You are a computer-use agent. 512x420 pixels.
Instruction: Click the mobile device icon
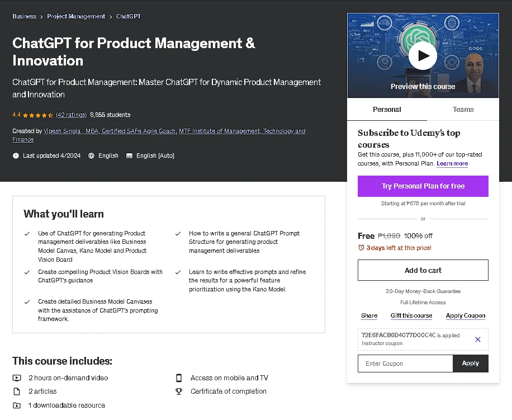[x=179, y=378]
